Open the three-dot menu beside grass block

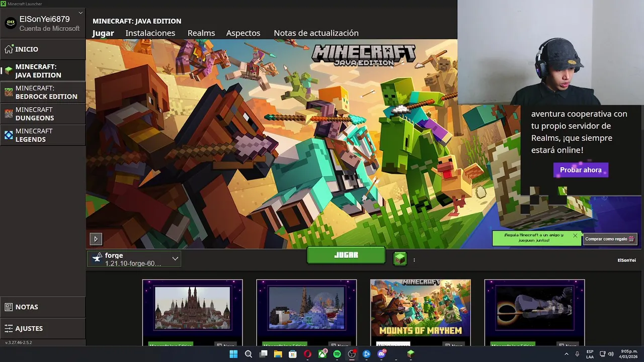pyautogui.click(x=414, y=260)
